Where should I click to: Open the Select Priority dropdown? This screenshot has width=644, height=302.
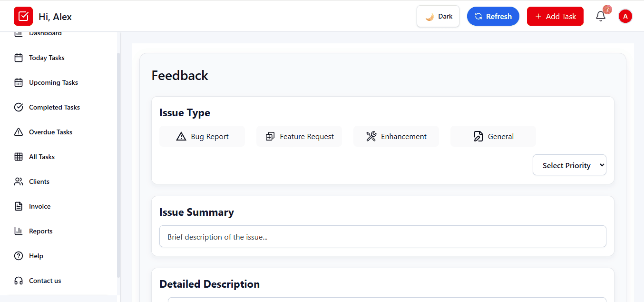pos(569,165)
